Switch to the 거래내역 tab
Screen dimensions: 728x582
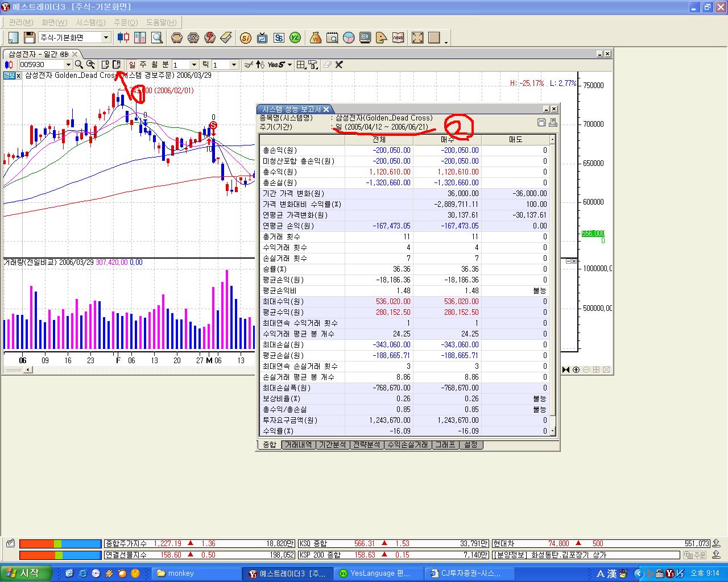click(x=298, y=445)
